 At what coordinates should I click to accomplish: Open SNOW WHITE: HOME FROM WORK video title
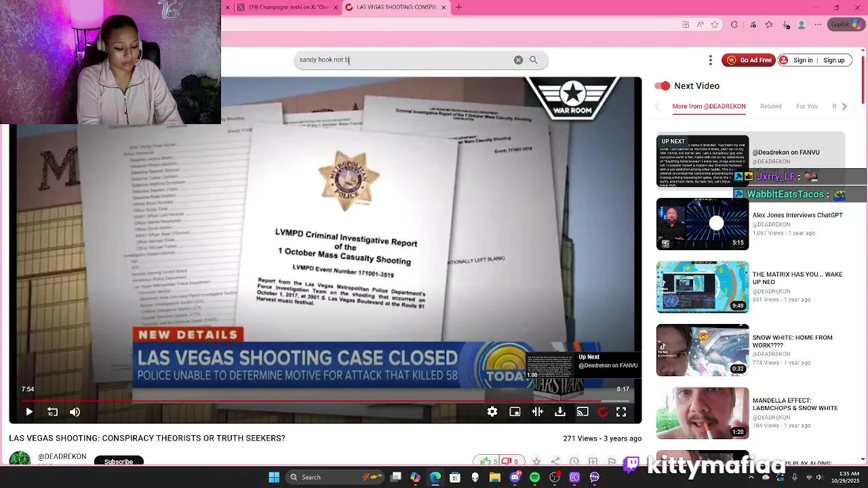coord(792,341)
